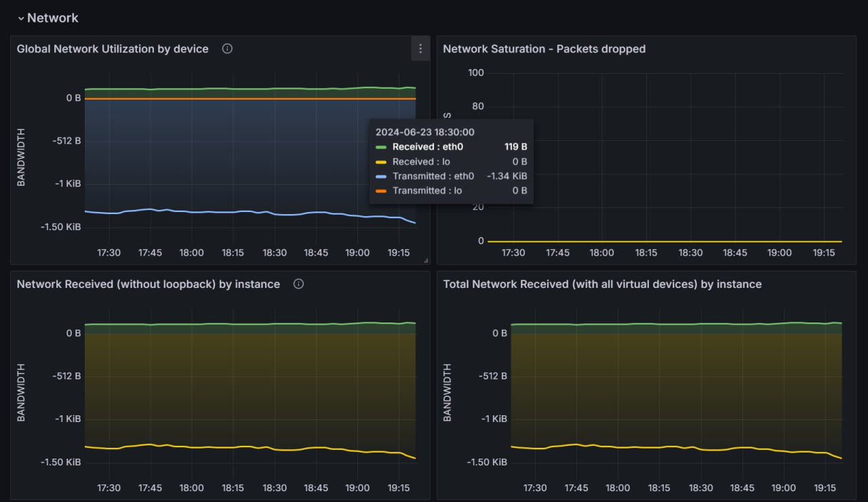The image size is (868, 502).
Task: Click the info icon on Network Received (without loopback) panel
Action: click(298, 285)
